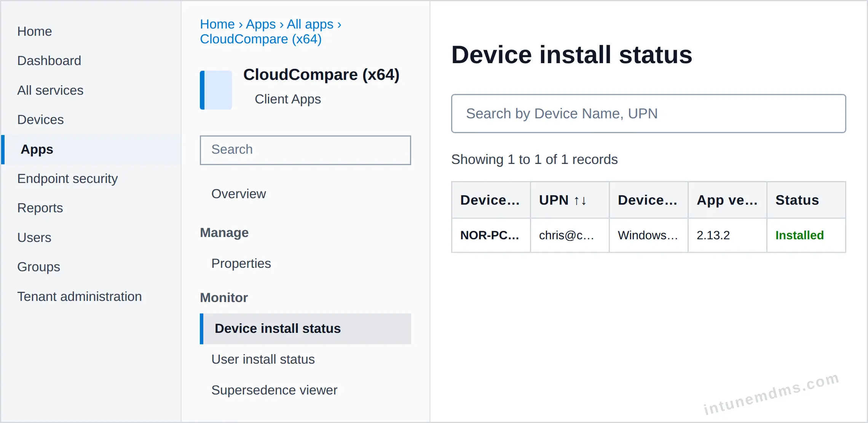Click the Manage section heading
The image size is (868, 423).
click(x=224, y=232)
